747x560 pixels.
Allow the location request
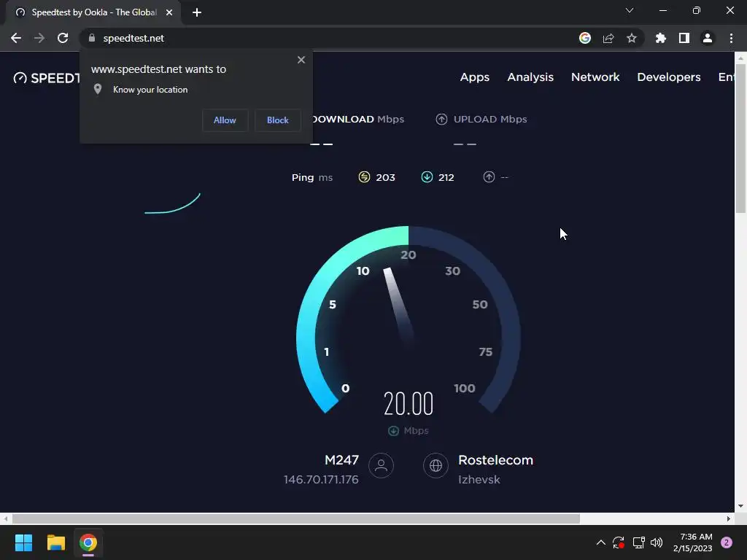(225, 120)
